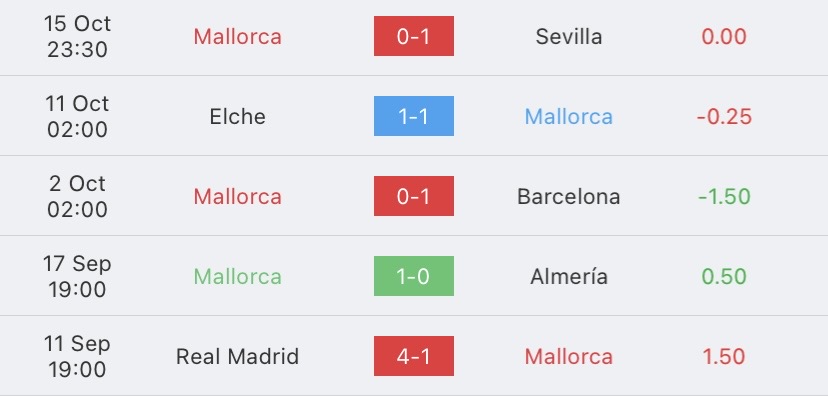Click the red 1.50 handicap value
This screenshot has width=828, height=396.
(724, 356)
